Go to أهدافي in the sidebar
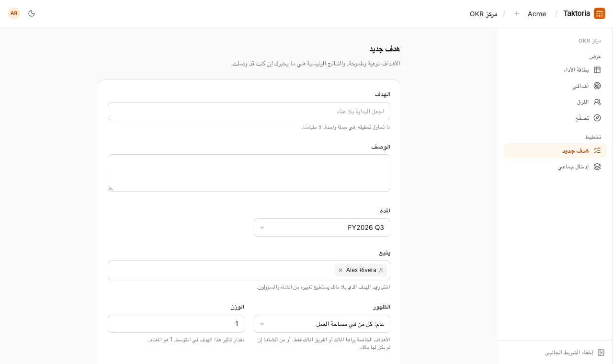 coord(555,86)
